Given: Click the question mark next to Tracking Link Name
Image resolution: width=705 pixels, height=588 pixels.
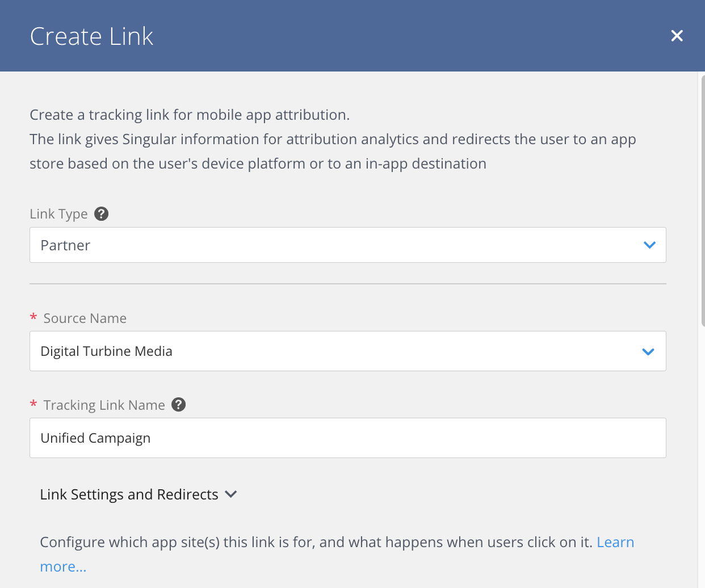Looking at the screenshot, I should [178, 405].
